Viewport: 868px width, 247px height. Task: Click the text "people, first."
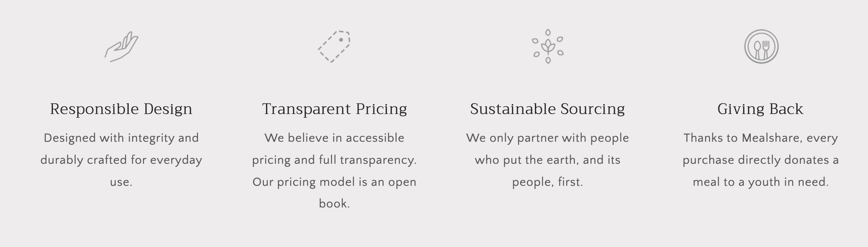click(547, 182)
